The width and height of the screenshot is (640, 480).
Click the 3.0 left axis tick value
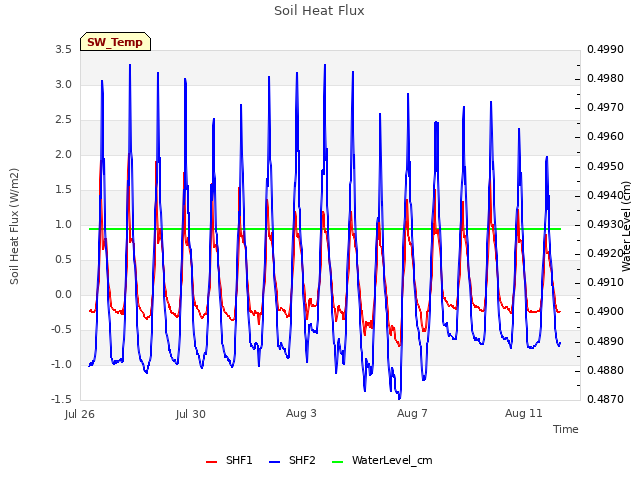(64, 84)
